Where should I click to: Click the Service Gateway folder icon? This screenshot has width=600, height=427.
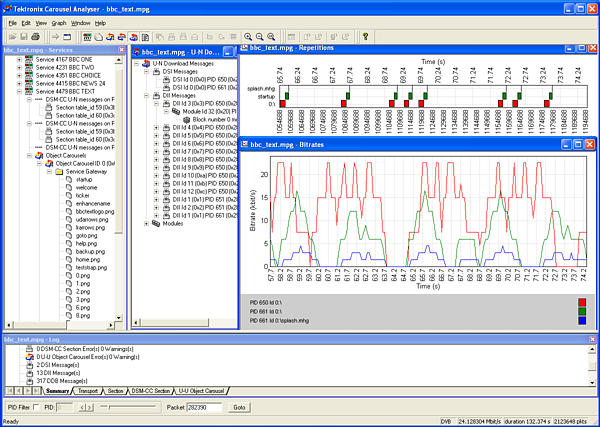pos(59,172)
